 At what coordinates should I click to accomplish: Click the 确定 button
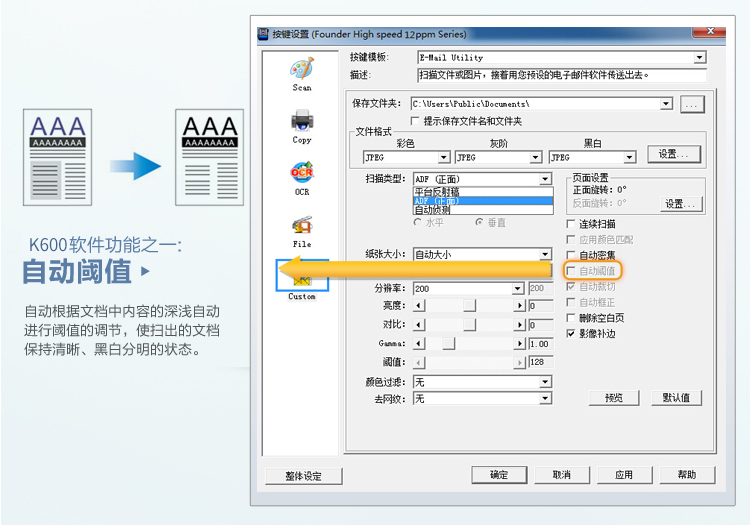point(499,475)
